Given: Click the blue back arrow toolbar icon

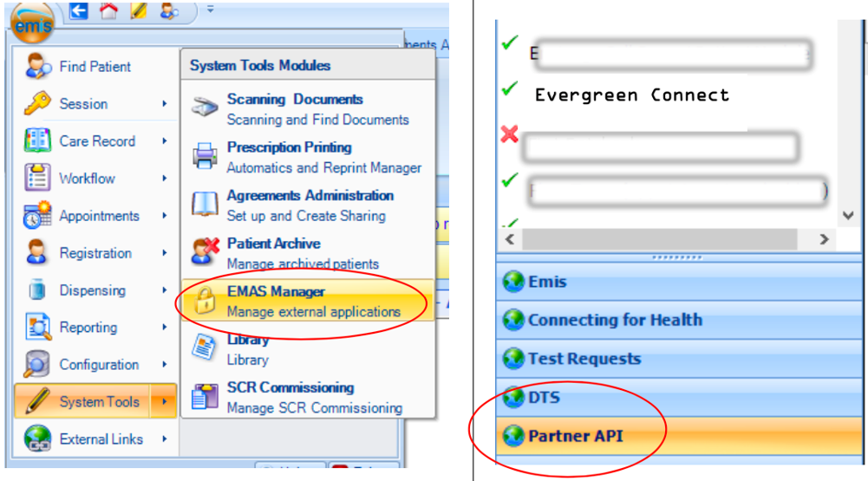Looking at the screenshot, I should click(79, 10).
